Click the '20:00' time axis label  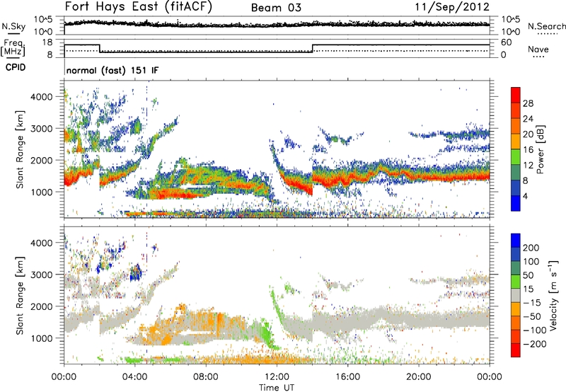(x=418, y=377)
